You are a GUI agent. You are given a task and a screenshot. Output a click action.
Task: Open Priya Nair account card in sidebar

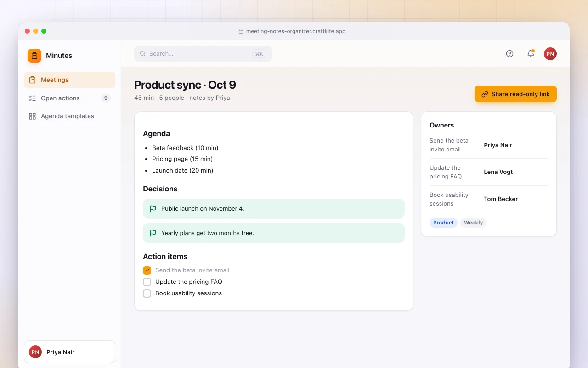[69, 352]
